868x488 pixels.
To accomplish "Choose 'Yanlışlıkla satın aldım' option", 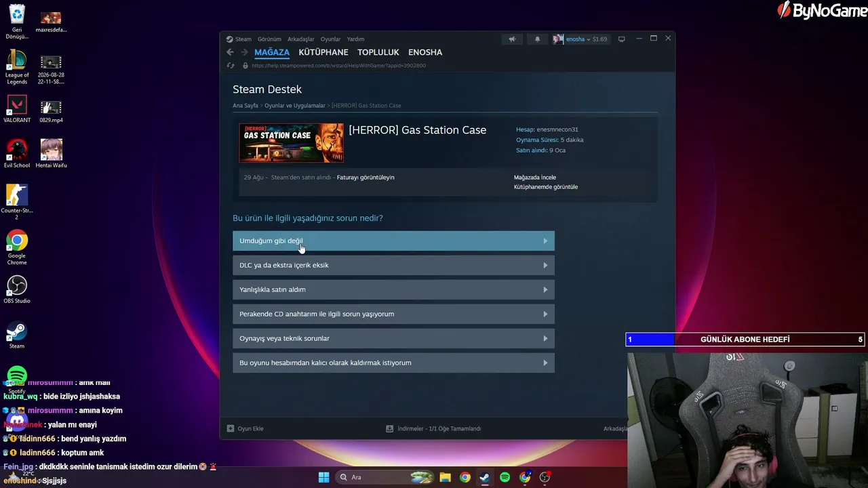I will [x=393, y=289].
